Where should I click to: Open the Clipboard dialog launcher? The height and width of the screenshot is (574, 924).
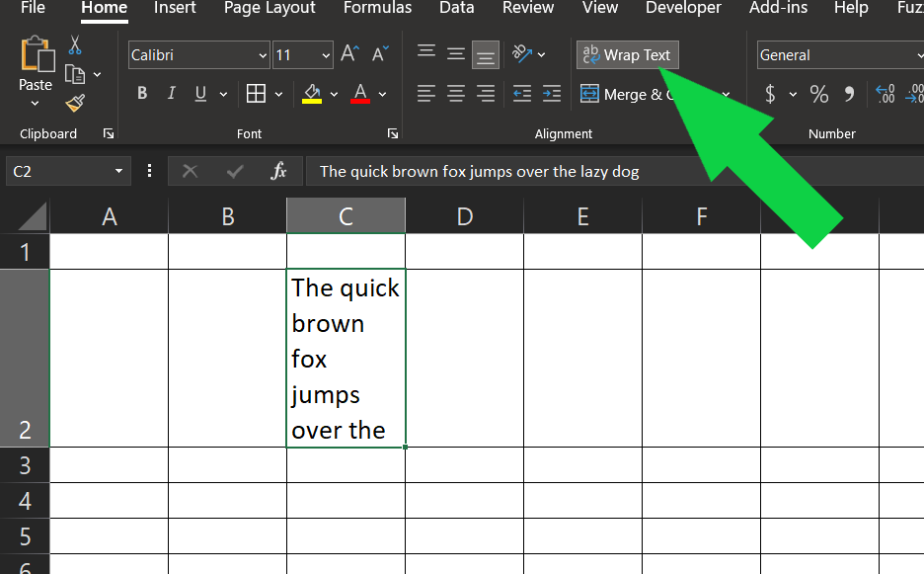pyautogui.click(x=109, y=133)
